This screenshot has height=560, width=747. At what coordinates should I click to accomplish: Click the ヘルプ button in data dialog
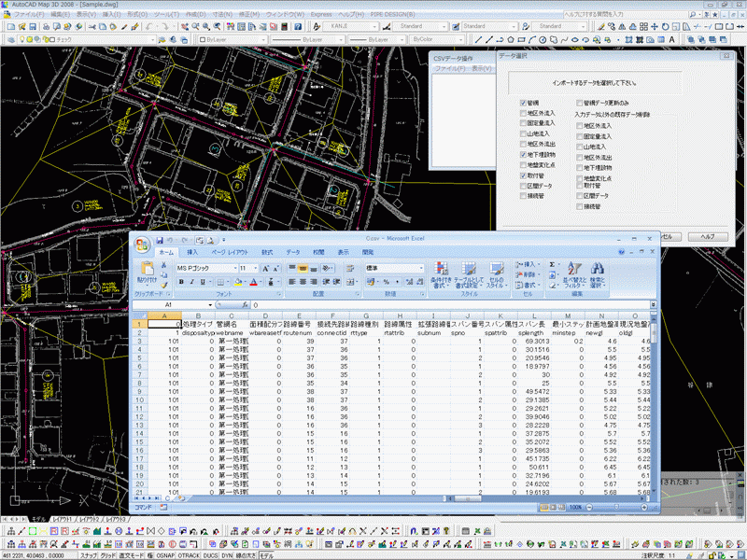(707, 237)
